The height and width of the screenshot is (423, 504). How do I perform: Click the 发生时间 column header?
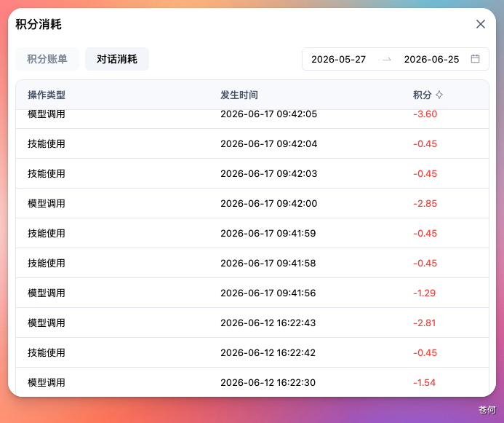[x=239, y=95]
